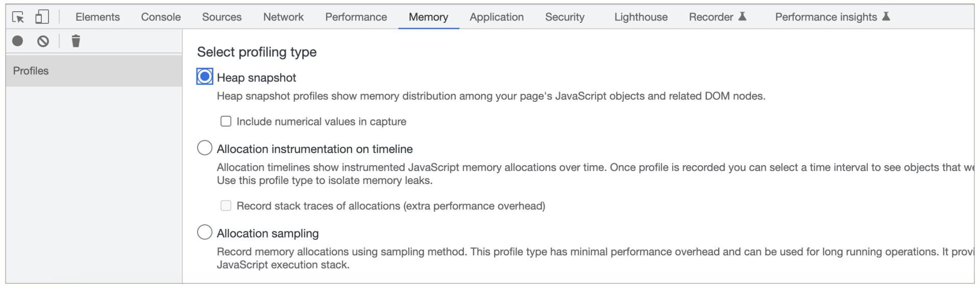Choose the Allocation sampling radio button
This screenshot has width=980, height=289.
(x=205, y=232)
